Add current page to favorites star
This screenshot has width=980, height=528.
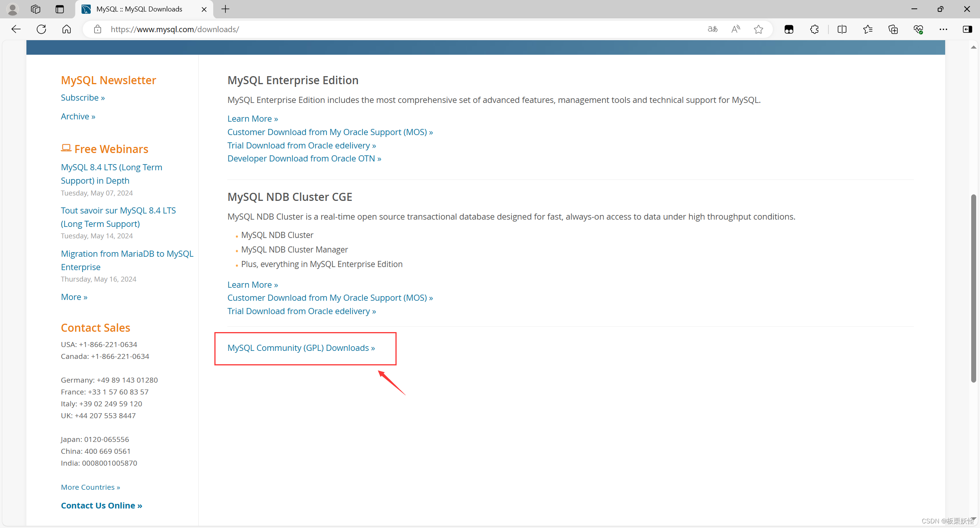coord(759,29)
